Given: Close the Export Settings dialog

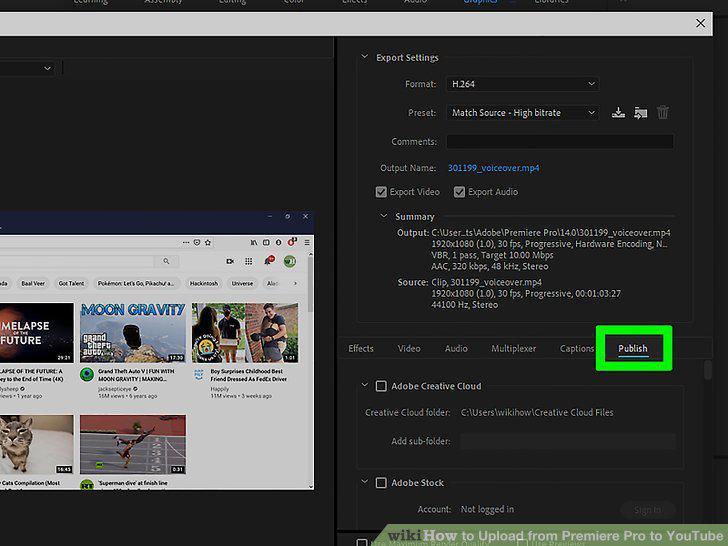Looking at the screenshot, I should tap(700, 23).
